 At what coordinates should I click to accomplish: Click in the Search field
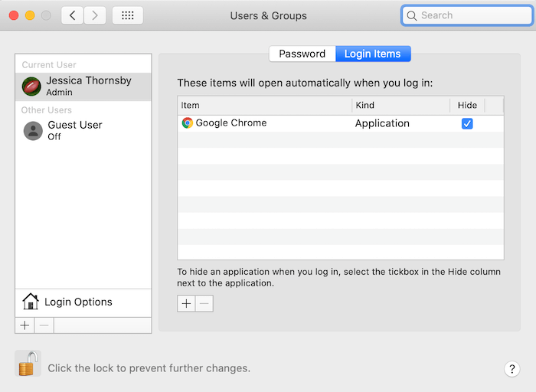point(467,15)
